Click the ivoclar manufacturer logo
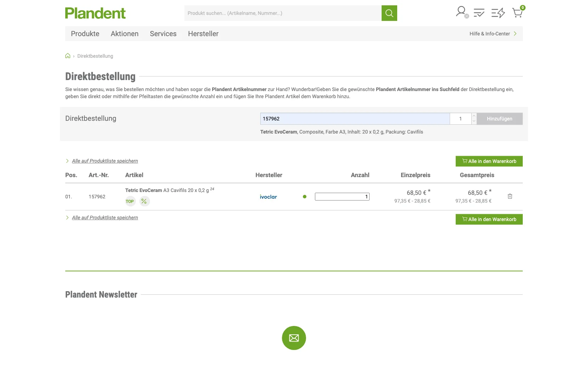This screenshot has height=367, width=588. [x=268, y=197]
